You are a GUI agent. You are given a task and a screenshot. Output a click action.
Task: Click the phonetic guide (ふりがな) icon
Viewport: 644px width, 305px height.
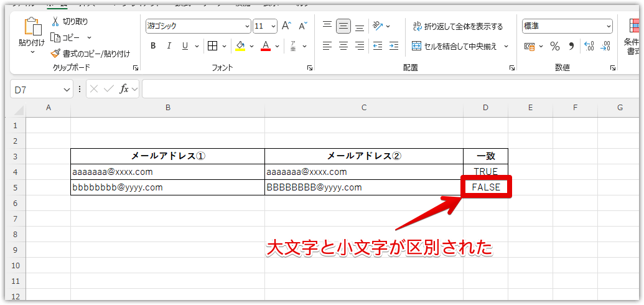[x=293, y=46]
